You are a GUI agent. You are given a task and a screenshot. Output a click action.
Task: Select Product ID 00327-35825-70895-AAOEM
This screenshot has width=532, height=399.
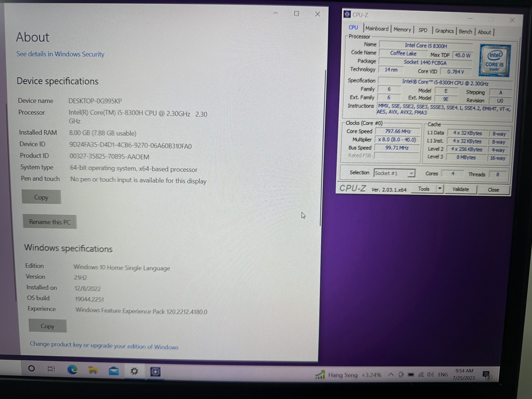110,156
